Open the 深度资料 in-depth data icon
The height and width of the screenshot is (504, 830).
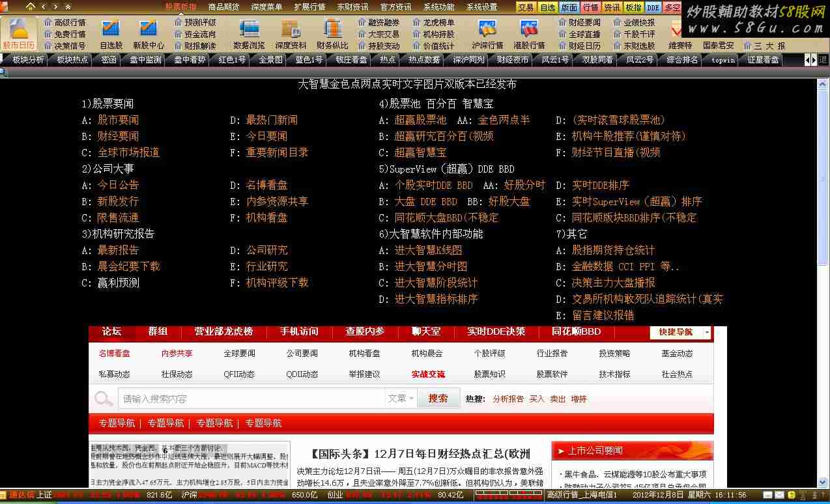click(291, 34)
